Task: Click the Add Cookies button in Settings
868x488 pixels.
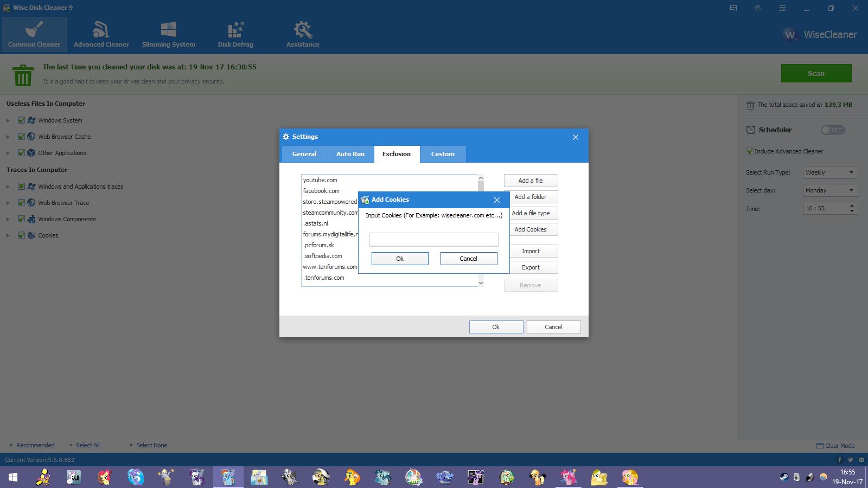Action: (x=533, y=229)
